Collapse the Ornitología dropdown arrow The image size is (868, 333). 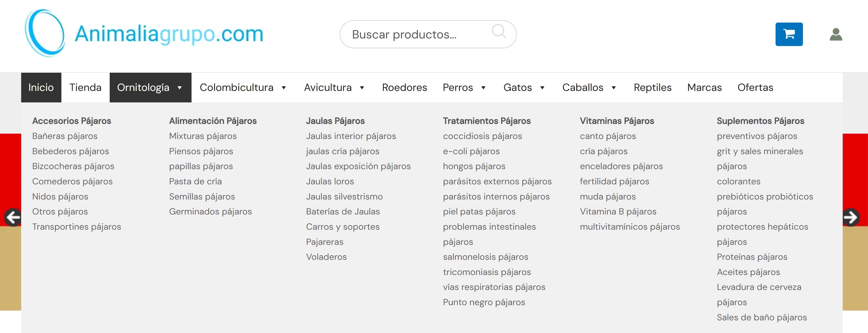(x=180, y=88)
